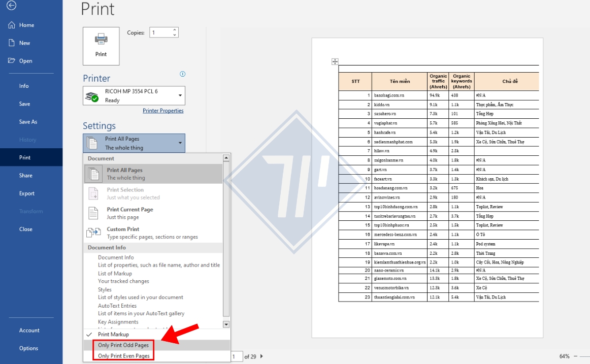This screenshot has width=590, height=364.
Task: Choose Custom Print from the list
Action: 122,233
